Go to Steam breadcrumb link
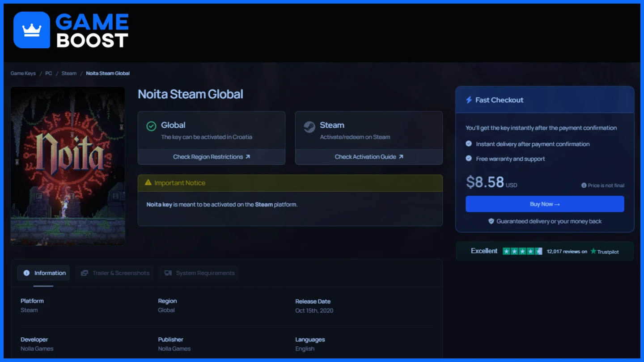The width and height of the screenshot is (644, 362). point(69,73)
